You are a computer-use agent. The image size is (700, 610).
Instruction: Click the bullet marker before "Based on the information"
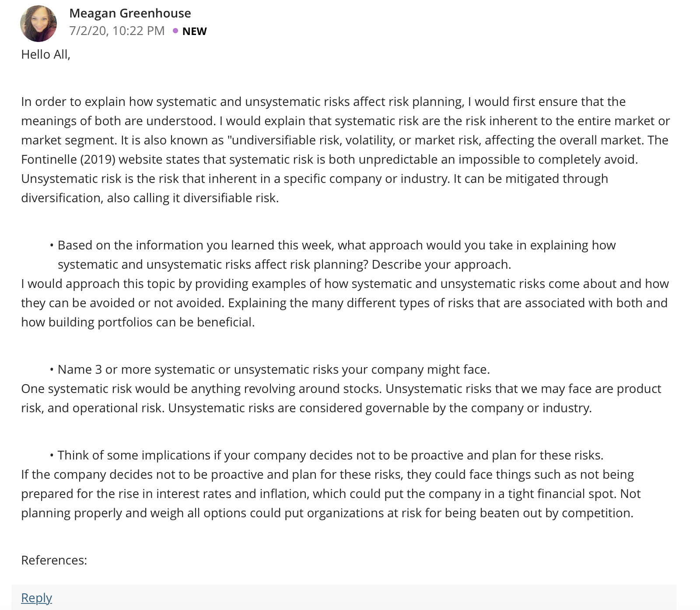coord(52,245)
